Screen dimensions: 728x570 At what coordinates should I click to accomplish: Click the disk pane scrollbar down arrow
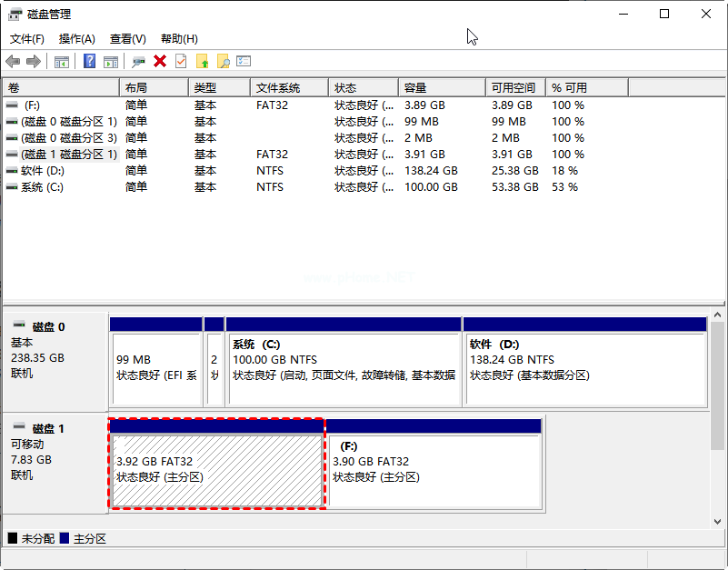[x=718, y=519]
